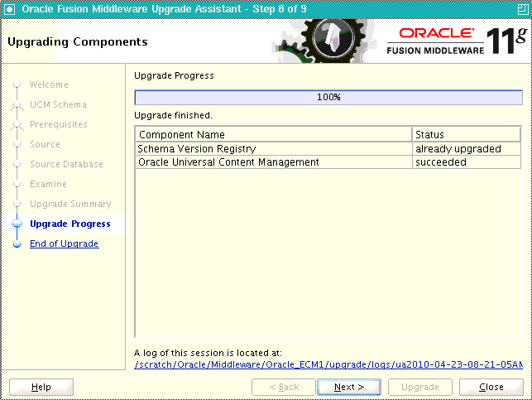This screenshot has width=532, height=400.
Task: Click the 100% upgrade progress bar
Action: tap(328, 97)
